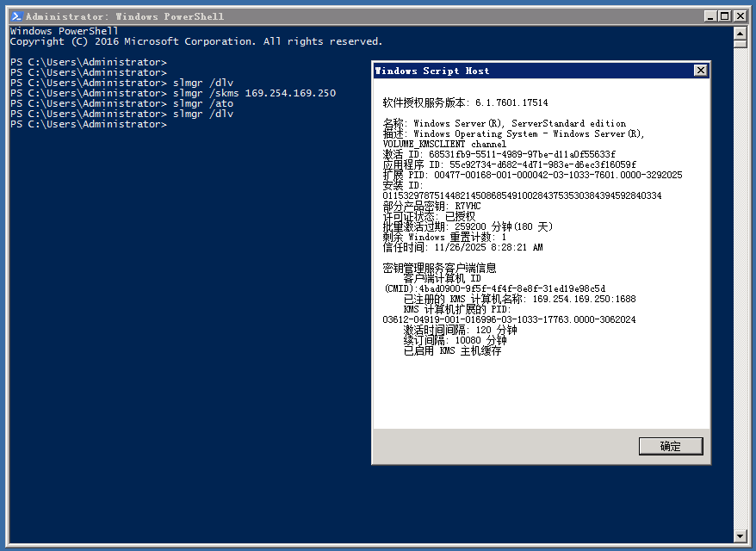Click the last empty PS prompt line
Image resolution: width=756 pixels, height=551 pixels.
88,124
